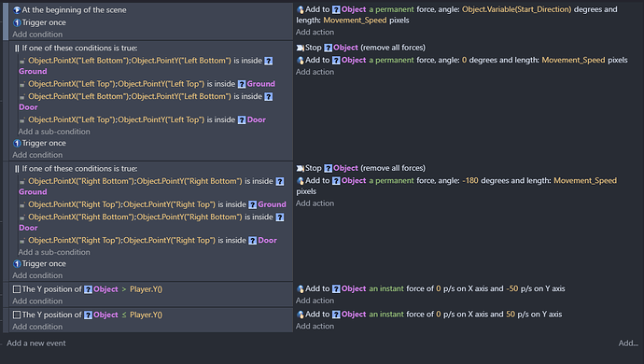Select Player.Y() in the less-or-equal condition
Viewport: 644px width, 364px height.
point(146,315)
